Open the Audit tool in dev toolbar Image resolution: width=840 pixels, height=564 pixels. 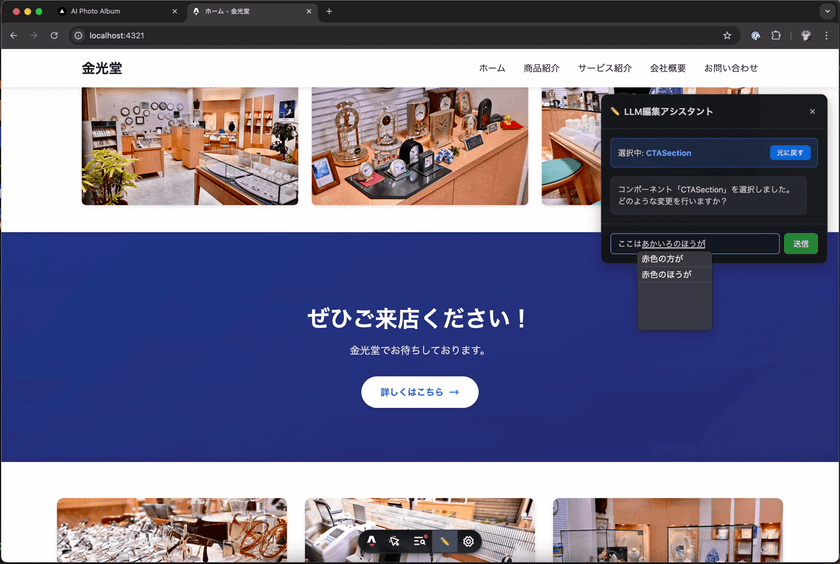pos(420,541)
